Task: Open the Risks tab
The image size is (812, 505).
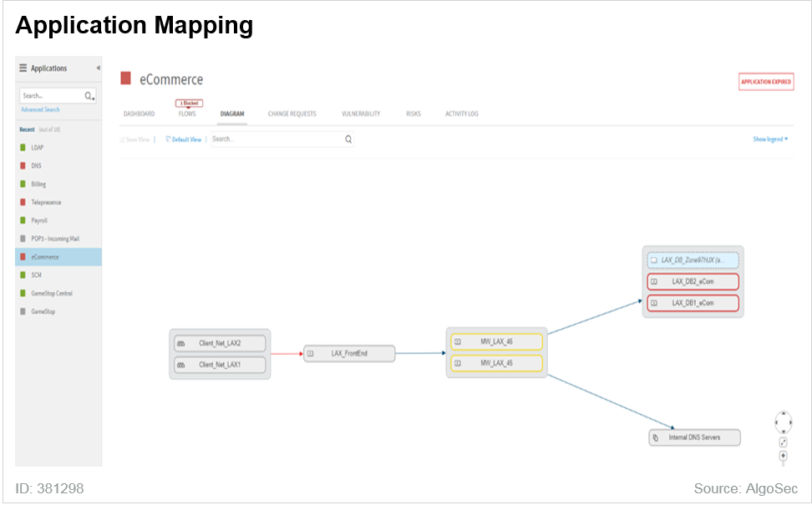Action: (414, 114)
